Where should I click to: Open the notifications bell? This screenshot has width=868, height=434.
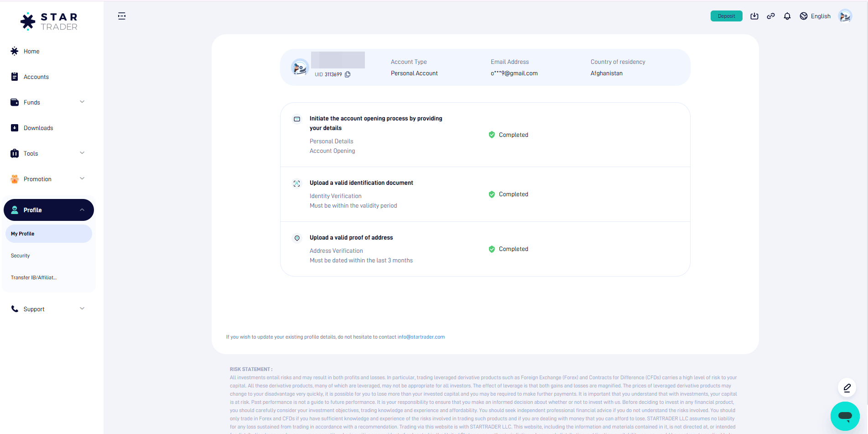pos(787,16)
